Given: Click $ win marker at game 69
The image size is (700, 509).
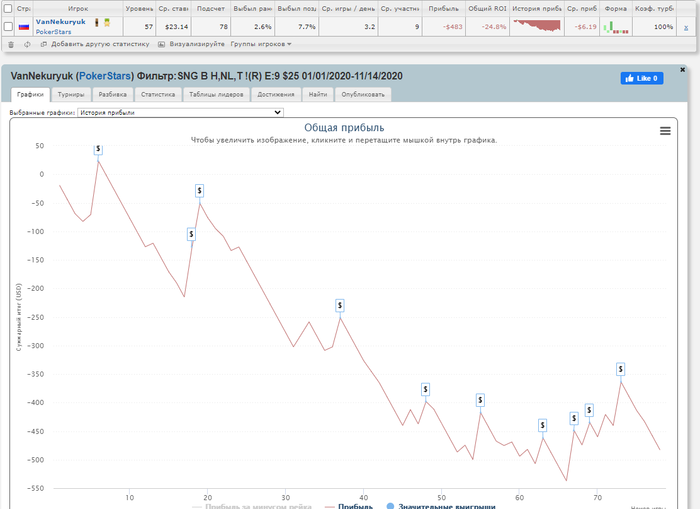Looking at the screenshot, I should pyautogui.click(x=589, y=410).
